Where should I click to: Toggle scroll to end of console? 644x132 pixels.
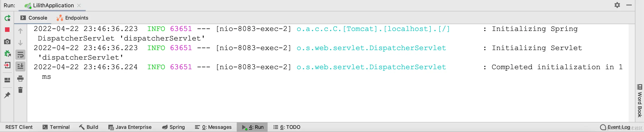[20, 66]
